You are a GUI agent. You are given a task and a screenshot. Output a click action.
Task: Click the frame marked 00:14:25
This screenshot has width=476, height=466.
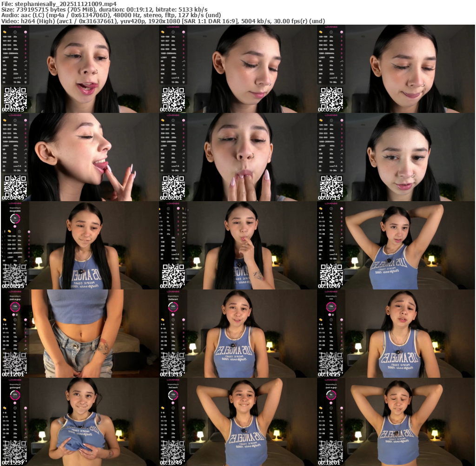396,334
